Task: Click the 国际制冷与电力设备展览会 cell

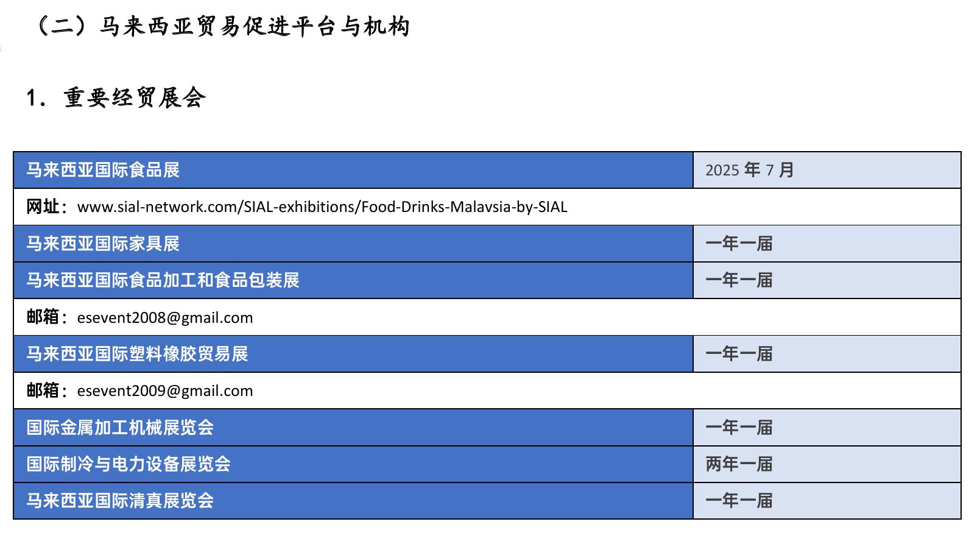Action: pyautogui.click(x=353, y=464)
